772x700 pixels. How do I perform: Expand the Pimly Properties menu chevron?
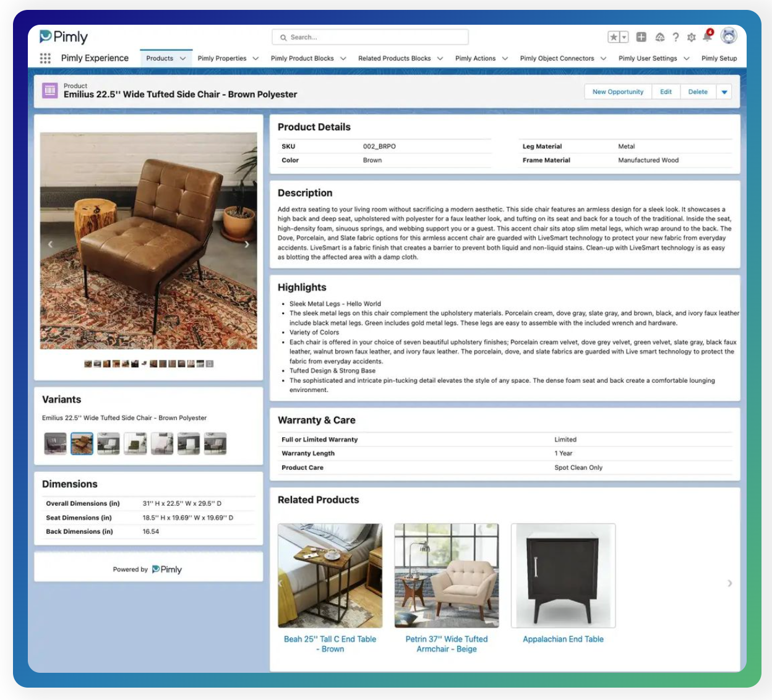click(x=255, y=59)
